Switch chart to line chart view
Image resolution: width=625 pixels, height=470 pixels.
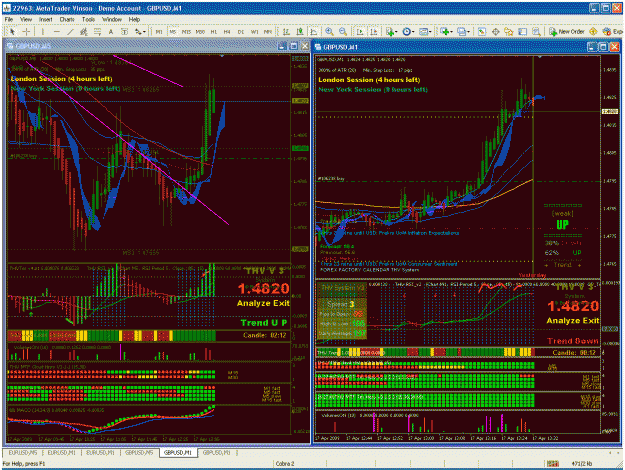coord(314,31)
